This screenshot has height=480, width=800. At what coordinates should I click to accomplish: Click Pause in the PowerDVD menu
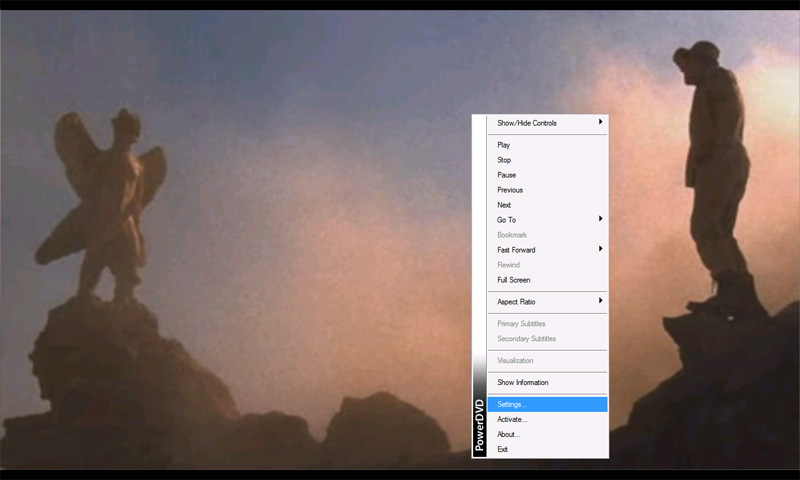click(x=547, y=175)
